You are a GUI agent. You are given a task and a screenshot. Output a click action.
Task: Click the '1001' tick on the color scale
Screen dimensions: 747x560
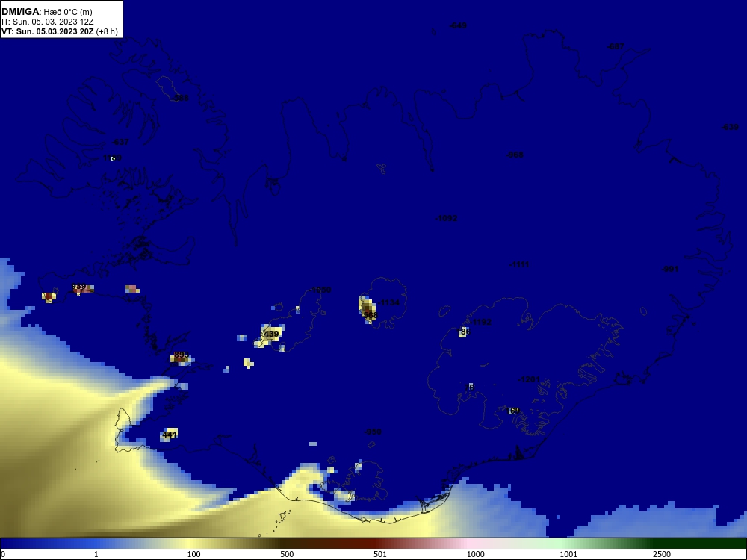click(x=568, y=554)
